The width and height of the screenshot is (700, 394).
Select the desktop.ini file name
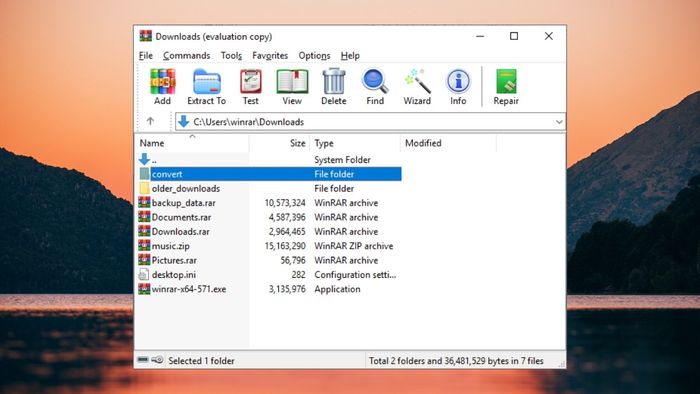coord(174,274)
